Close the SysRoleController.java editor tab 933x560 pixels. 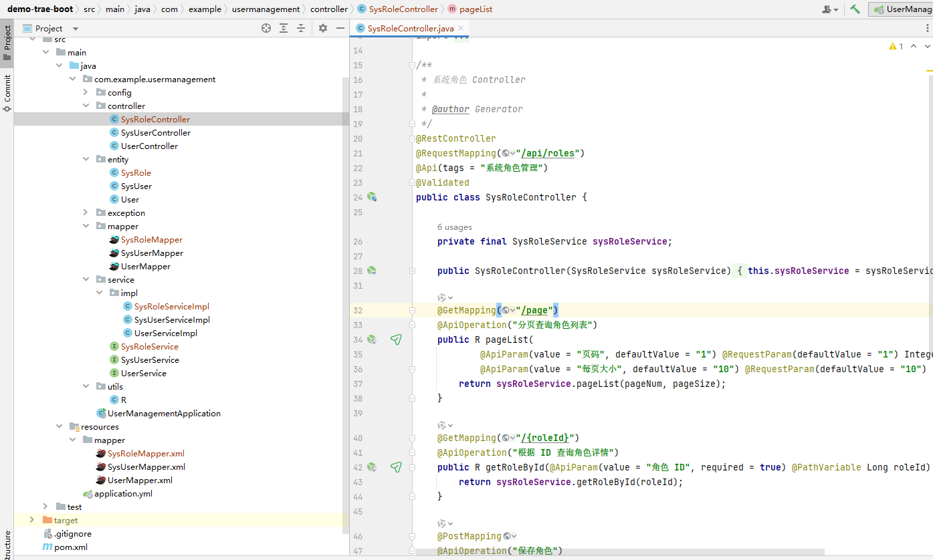(x=461, y=28)
